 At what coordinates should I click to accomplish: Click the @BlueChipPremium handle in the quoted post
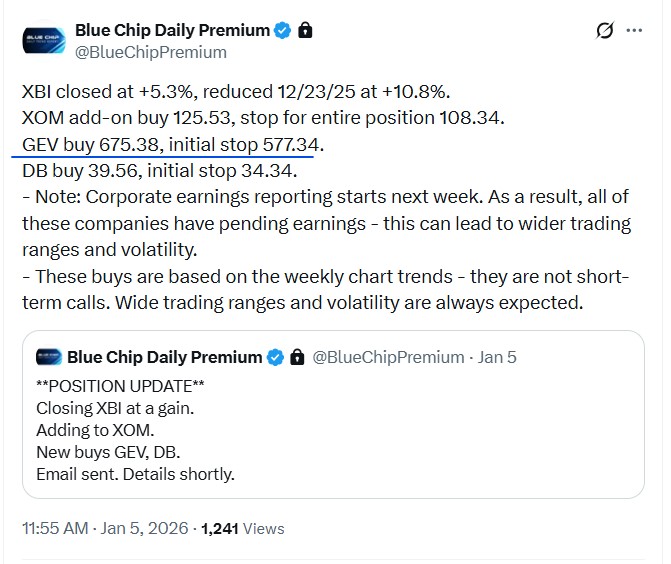pos(387,357)
